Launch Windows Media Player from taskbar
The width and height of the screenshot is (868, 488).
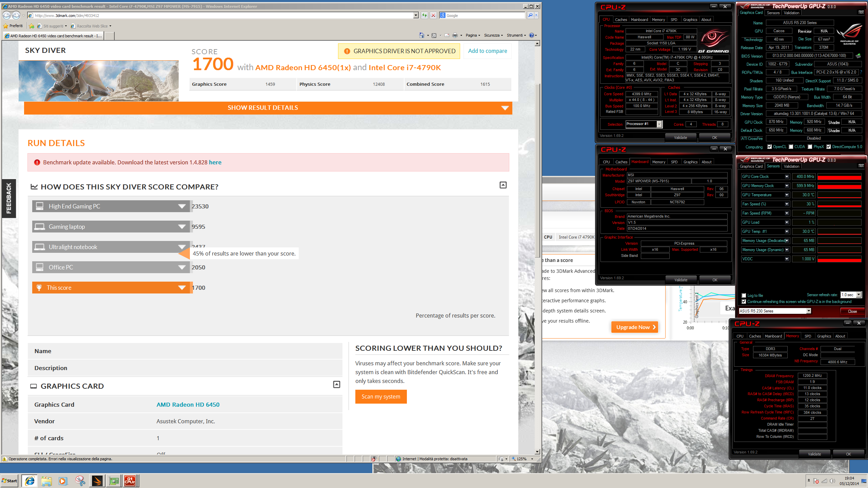point(63,481)
